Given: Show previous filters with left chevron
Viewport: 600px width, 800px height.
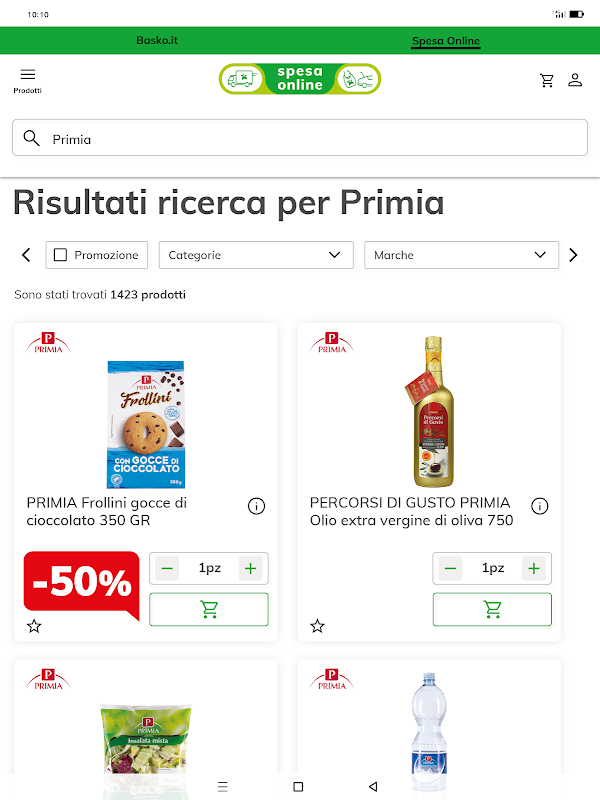Looking at the screenshot, I should click(x=26, y=255).
